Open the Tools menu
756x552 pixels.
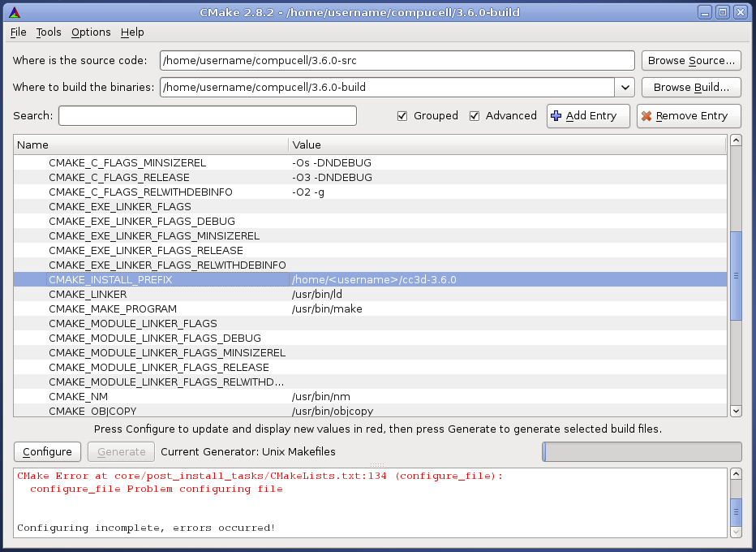(49, 32)
